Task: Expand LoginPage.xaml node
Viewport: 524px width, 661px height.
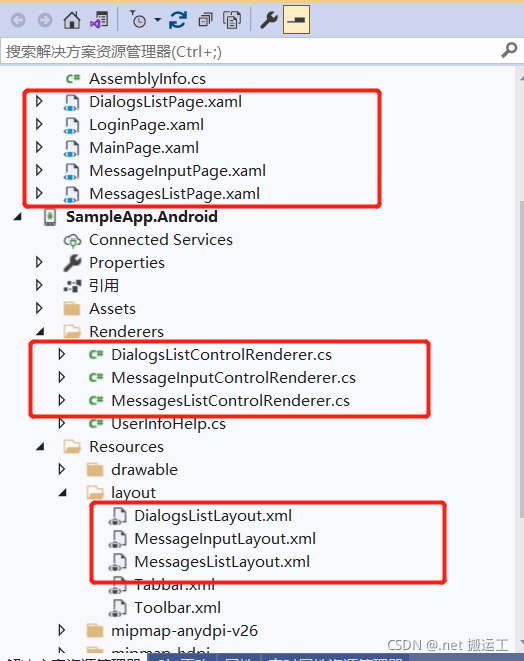Action: 39,124
